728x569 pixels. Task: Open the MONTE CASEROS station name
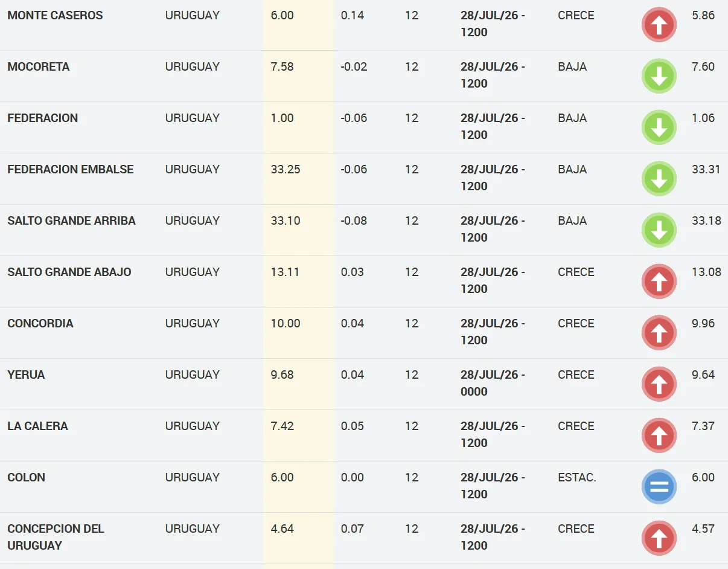pyautogui.click(x=55, y=15)
